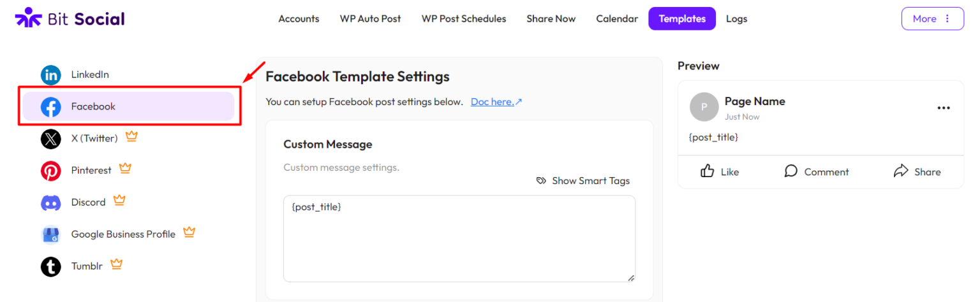Select the X (Twitter) template label
The width and height of the screenshot is (980, 302).
click(94, 138)
